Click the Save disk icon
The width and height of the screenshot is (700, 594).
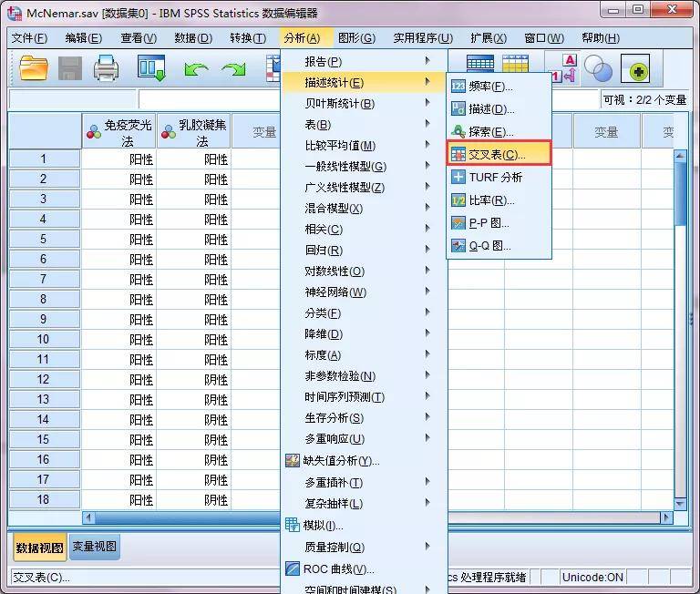[70, 68]
